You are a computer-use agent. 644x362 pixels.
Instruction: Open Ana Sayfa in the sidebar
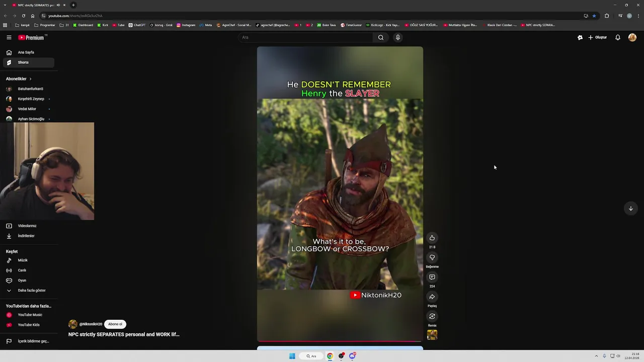tap(28, 52)
